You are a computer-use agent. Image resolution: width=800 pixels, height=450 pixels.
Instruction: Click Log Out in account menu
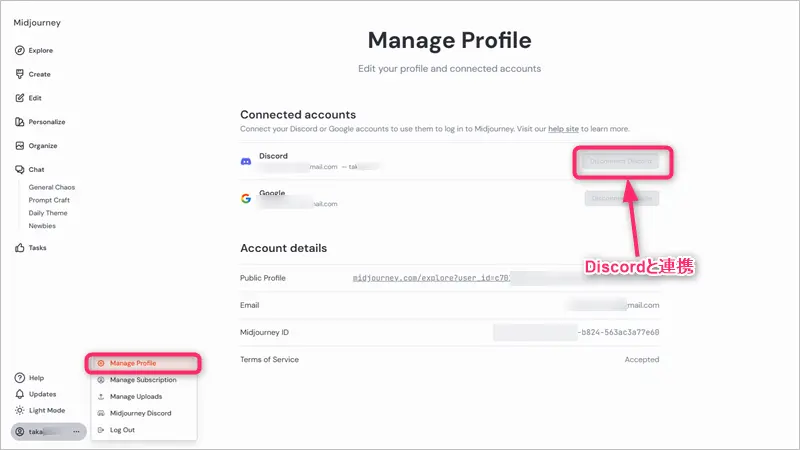[122, 430]
